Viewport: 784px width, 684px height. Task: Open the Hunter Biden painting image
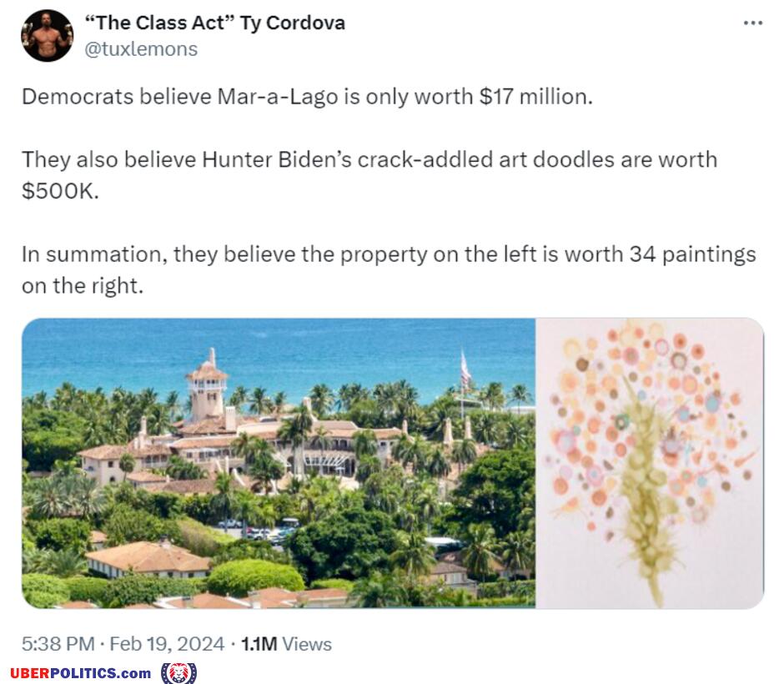point(650,463)
